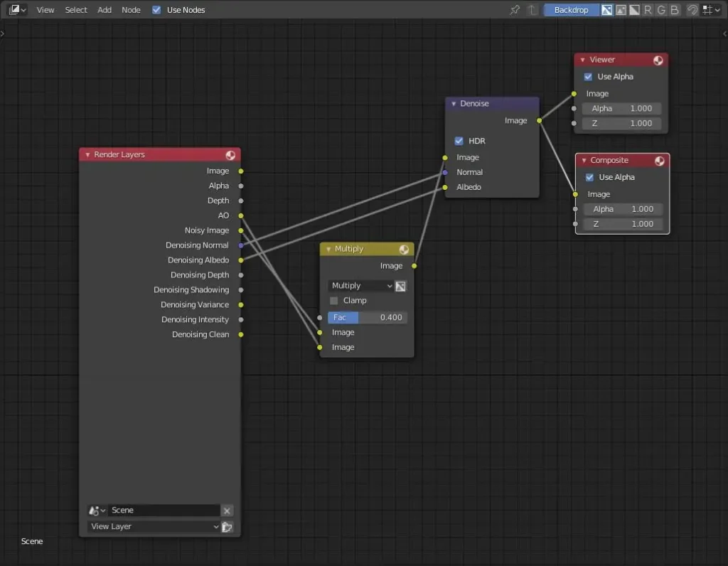This screenshot has height=566, width=728.
Task: Click Viewer node Alpha value field
Action: pyautogui.click(x=621, y=109)
